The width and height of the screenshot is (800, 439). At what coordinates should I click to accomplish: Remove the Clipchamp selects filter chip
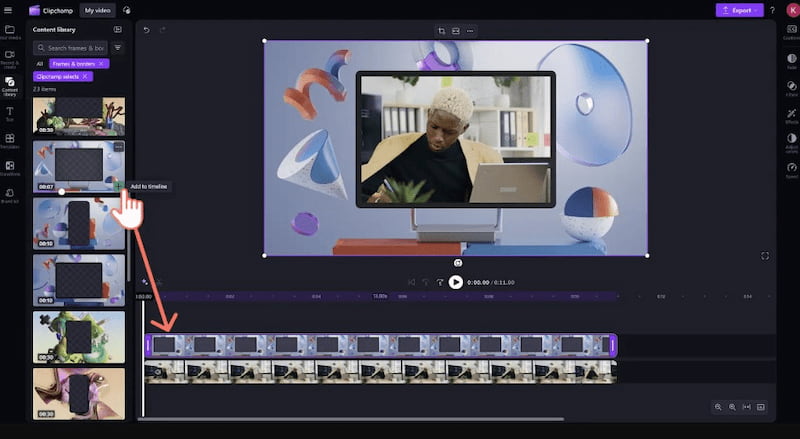point(85,76)
